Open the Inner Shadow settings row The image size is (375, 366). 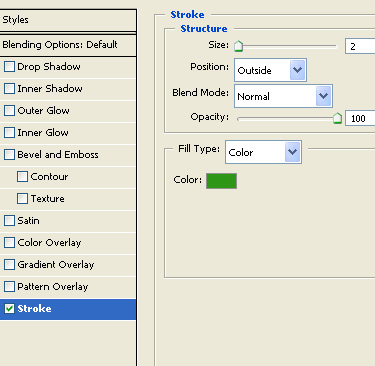[68, 89]
